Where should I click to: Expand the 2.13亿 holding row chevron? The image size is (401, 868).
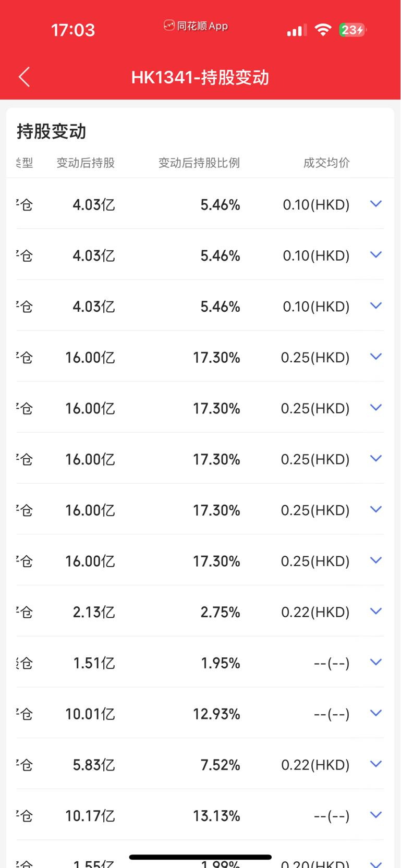pyautogui.click(x=376, y=610)
